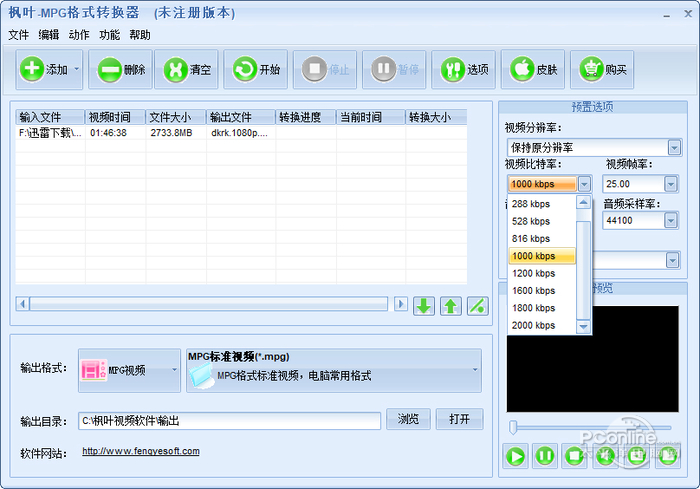The width and height of the screenshot is (700, 489).
Task: Move file down with green down arrow
Action: (424, 306)
